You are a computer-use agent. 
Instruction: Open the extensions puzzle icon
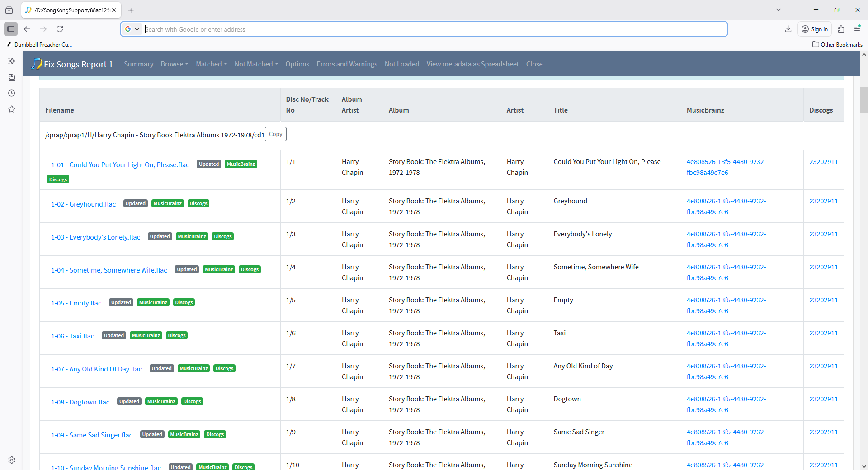coord(841,29)
